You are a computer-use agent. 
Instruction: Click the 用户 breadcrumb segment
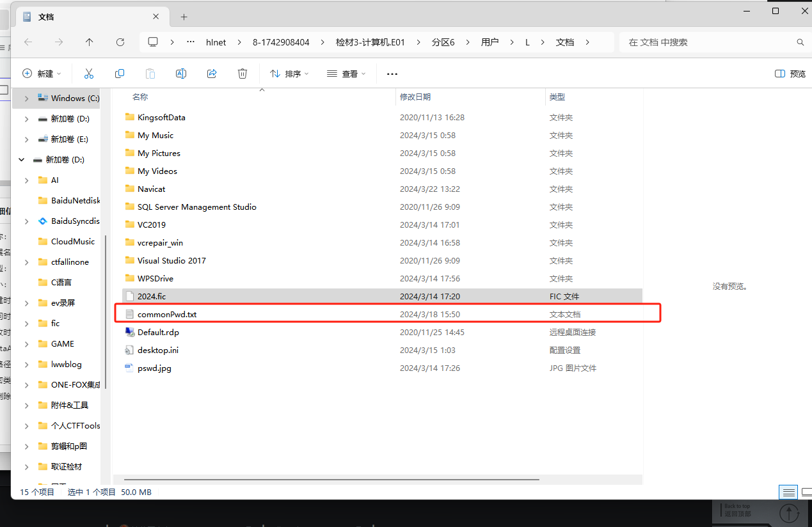click(490, 42)
